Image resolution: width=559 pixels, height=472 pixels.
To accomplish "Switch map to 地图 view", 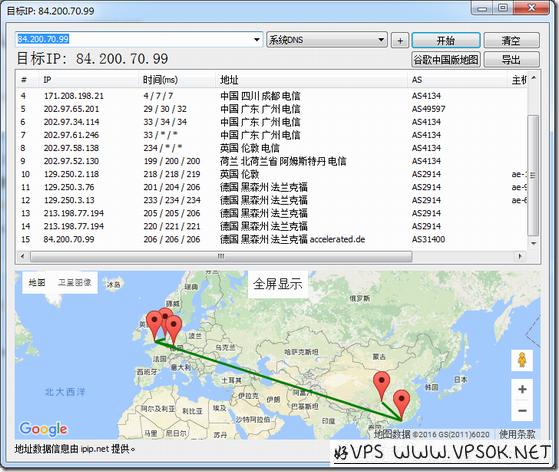I will pyautogui.click(x=37, y=282).
